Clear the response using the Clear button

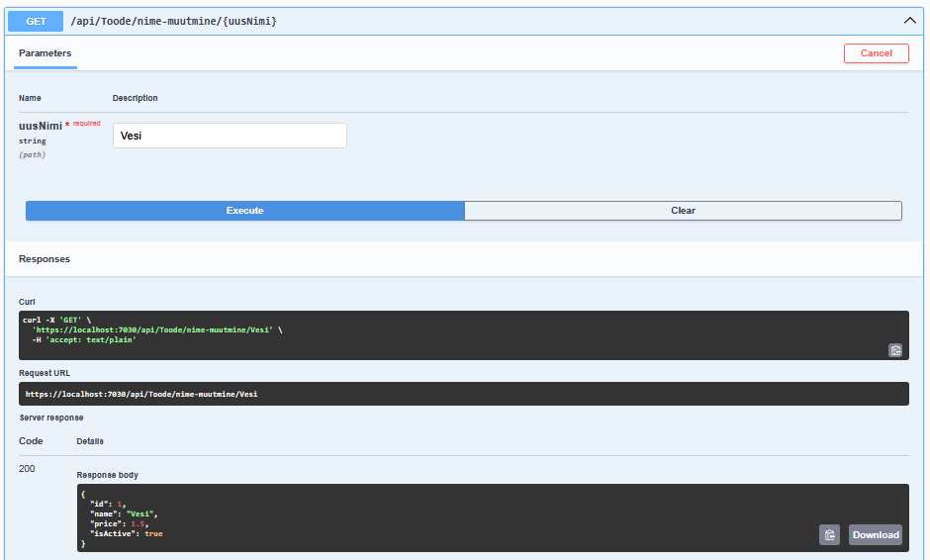point(683,211)
